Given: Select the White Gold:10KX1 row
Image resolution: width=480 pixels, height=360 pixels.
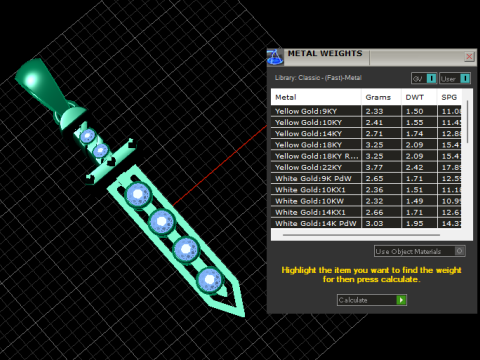Looking at the screenshot, I should coord(366,190).
